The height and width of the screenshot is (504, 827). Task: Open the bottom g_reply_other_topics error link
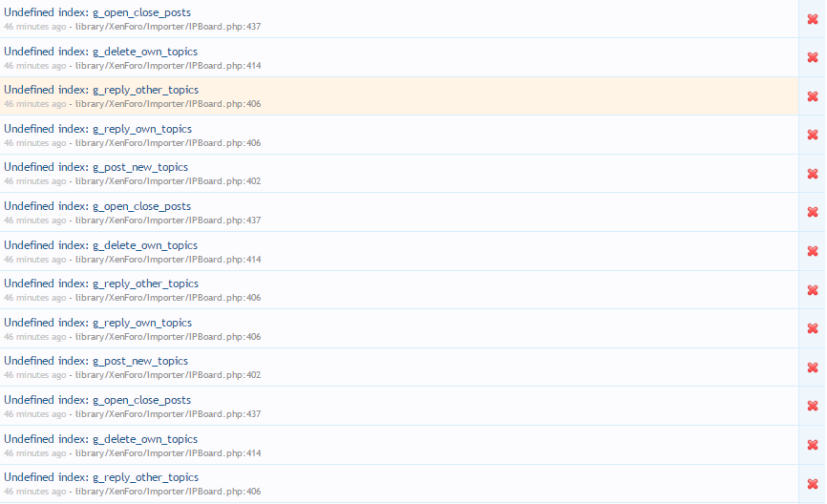(145, 477)
